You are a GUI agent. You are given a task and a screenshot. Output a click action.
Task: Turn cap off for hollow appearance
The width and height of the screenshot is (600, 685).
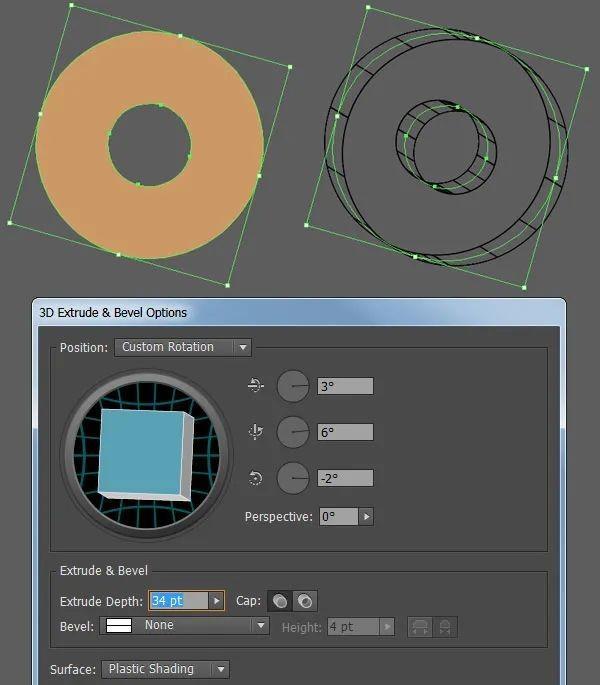coord(305,601)
